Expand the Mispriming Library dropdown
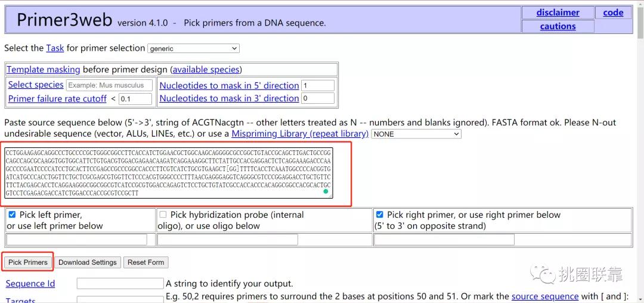Image resolution: width=644 pixels, height=303 pixels. pos(416,134)
